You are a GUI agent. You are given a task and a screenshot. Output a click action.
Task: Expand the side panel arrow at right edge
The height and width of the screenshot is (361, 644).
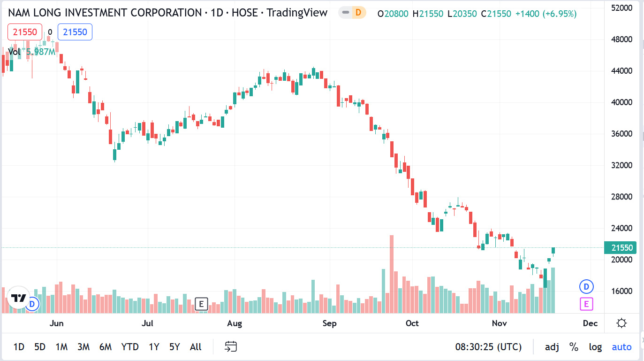point(642,339)
